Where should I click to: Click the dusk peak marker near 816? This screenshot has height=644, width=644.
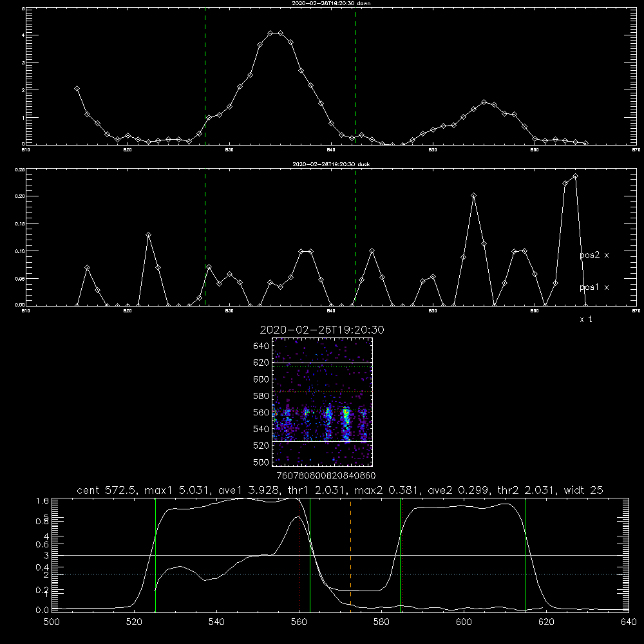point(87,268)
